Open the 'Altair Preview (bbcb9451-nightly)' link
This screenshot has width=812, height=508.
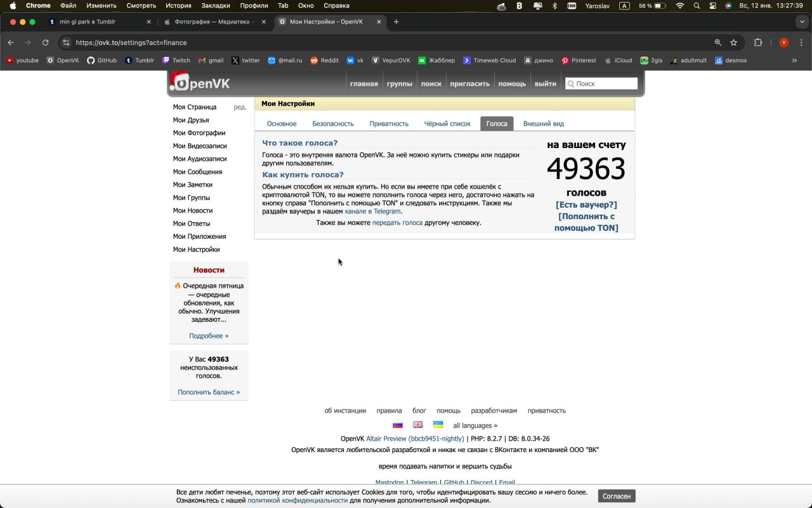coord(415,439)
